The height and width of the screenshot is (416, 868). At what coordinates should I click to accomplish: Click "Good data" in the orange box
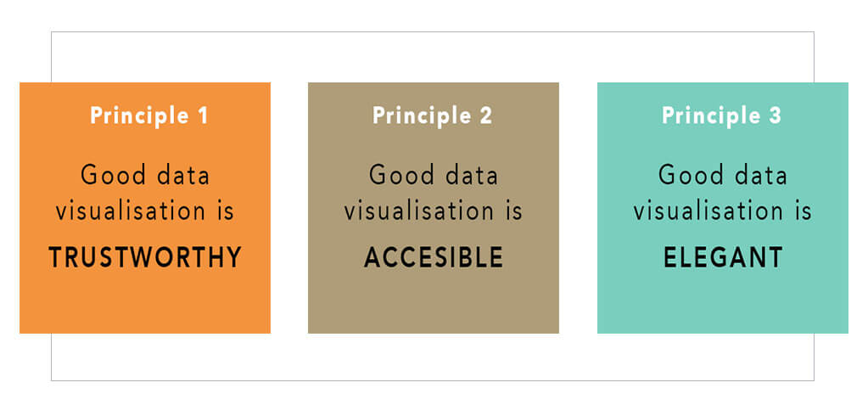coord(145,177)
